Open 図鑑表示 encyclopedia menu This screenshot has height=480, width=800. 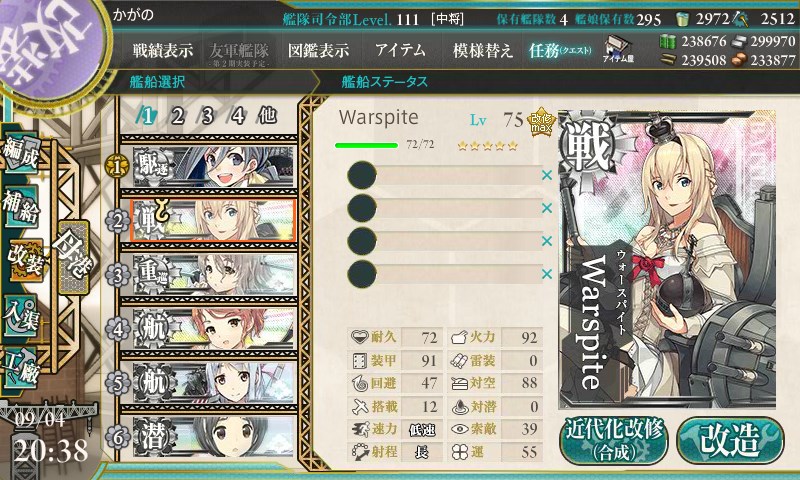pos(318,50)
